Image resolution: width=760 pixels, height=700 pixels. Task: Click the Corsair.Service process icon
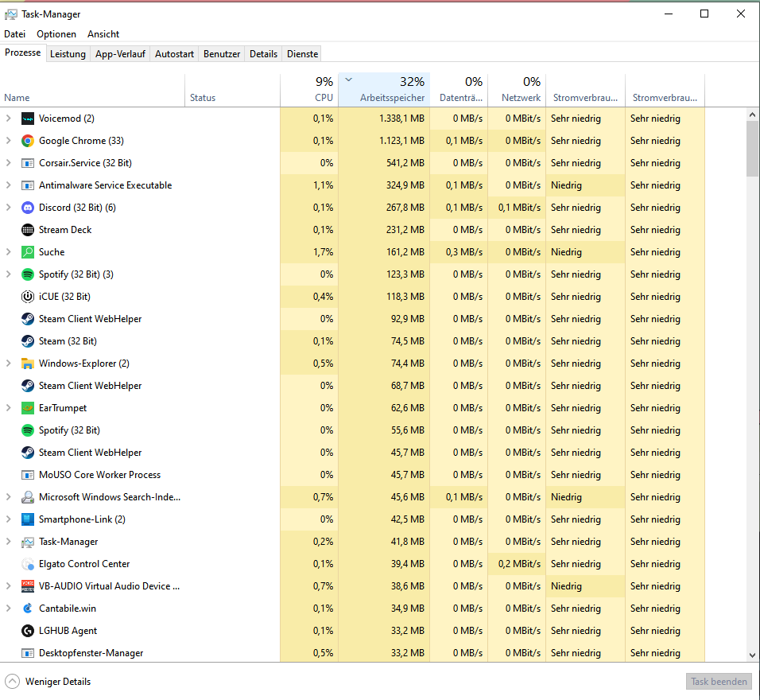point(28,163)
